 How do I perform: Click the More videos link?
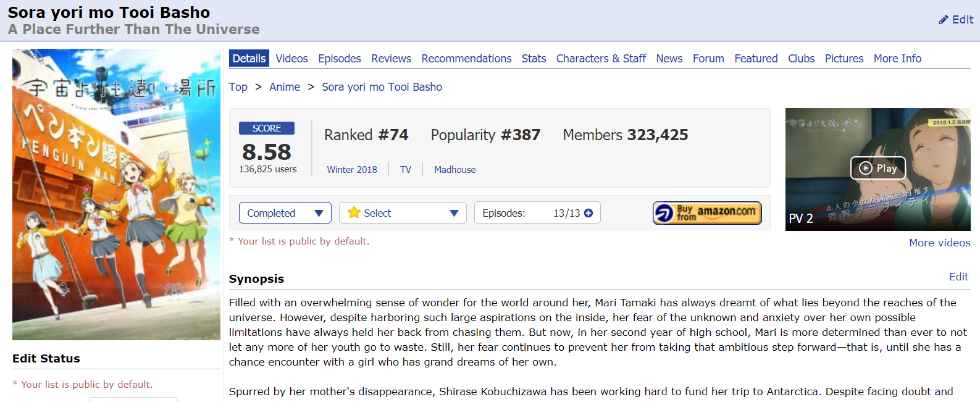click(x=939, y=243)
